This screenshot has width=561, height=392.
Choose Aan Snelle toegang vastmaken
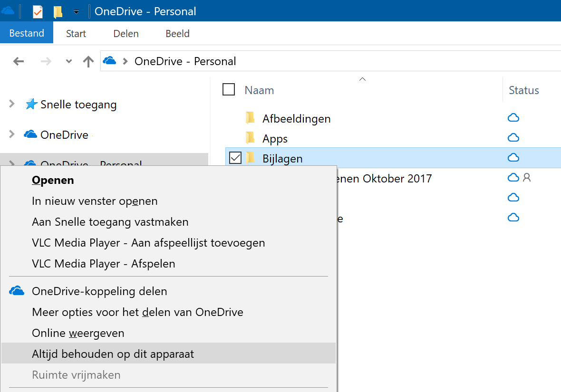click(168, 222)
